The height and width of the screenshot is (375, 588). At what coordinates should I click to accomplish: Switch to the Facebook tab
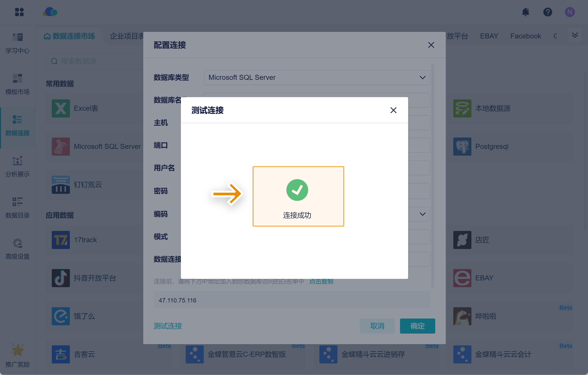coord(525,36)
